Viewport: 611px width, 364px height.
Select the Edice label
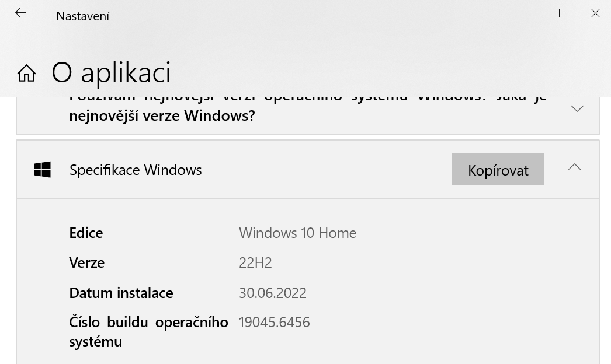pyautogui.click(x=86, y=233)
